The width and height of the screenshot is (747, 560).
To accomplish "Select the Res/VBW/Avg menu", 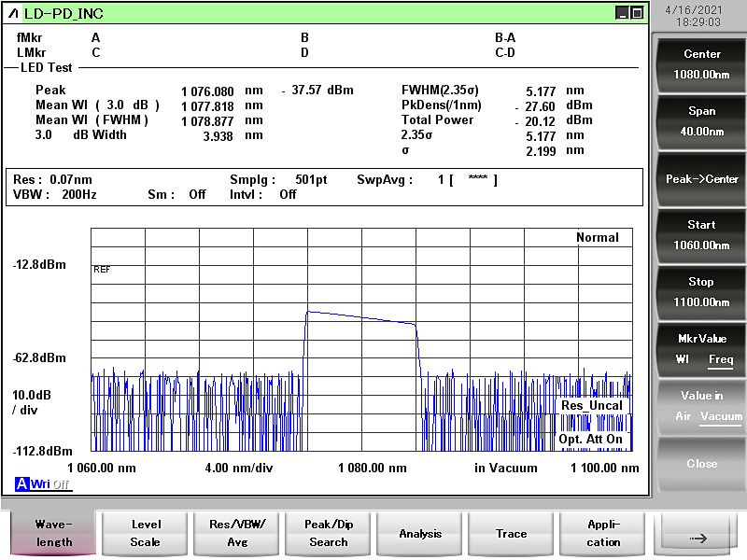I will [236, 533].
